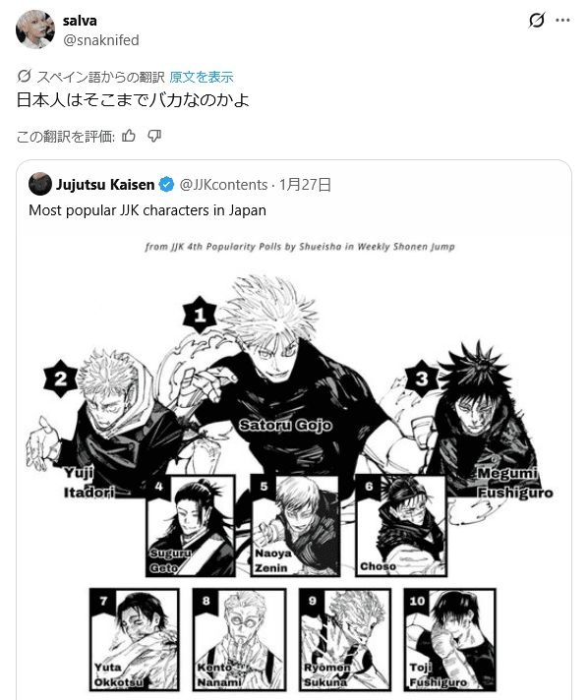
Task: Rate translation with thumbs up icon
Action: (x=129, y=136)
